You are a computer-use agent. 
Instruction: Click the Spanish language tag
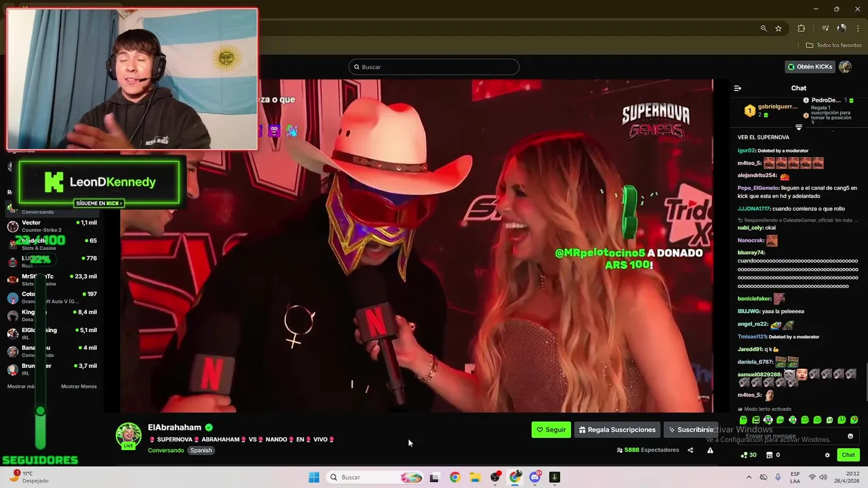201,450
